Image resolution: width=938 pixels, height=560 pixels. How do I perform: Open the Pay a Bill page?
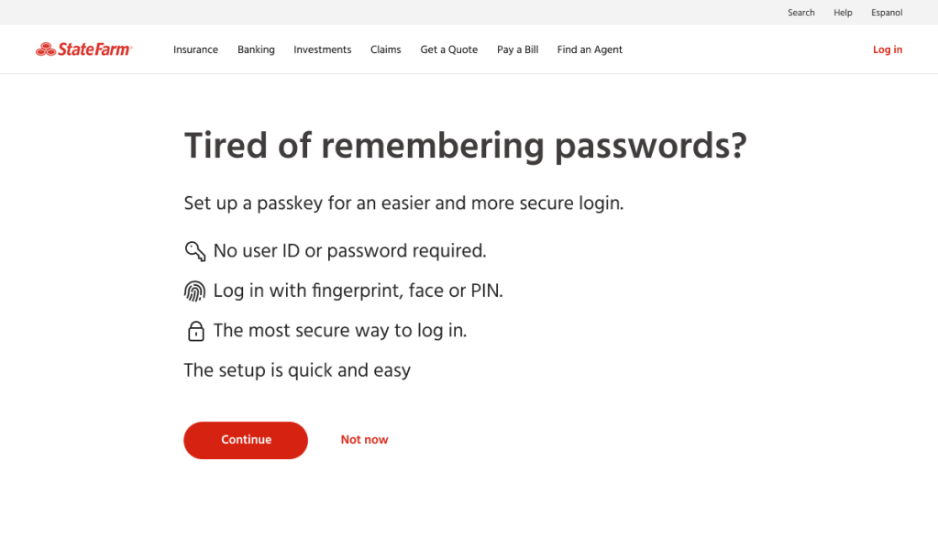tap(517, 49)
